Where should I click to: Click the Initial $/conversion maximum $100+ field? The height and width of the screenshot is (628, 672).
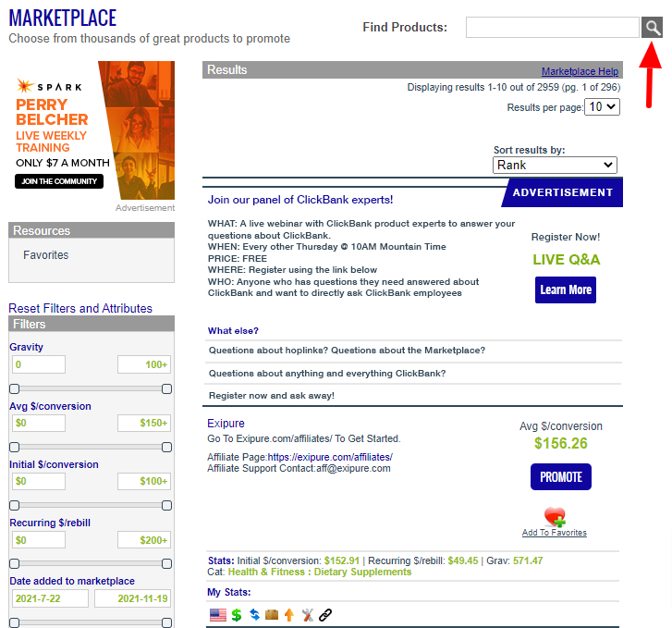(x=144, y=481)
